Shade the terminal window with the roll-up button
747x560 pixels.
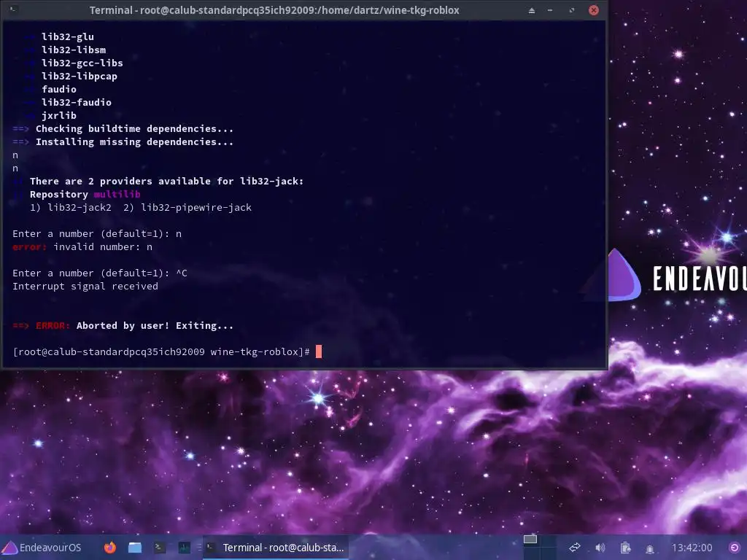(532, 10)
